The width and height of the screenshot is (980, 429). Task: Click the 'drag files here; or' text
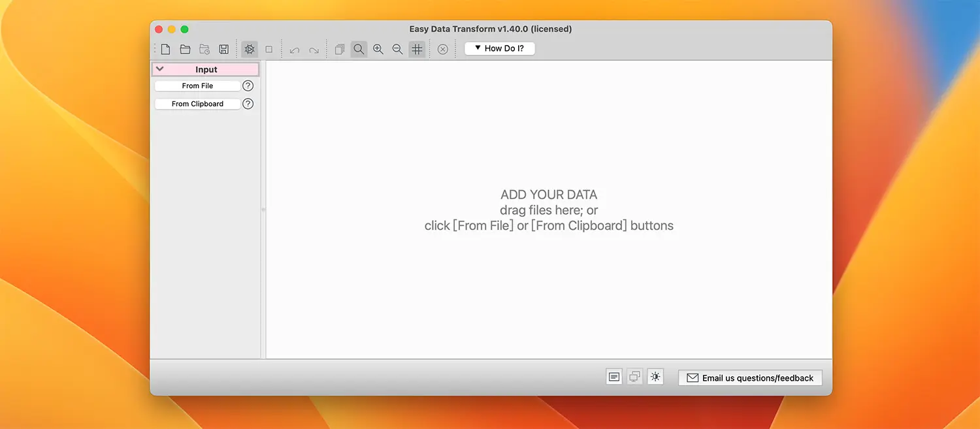click(549, 210)
